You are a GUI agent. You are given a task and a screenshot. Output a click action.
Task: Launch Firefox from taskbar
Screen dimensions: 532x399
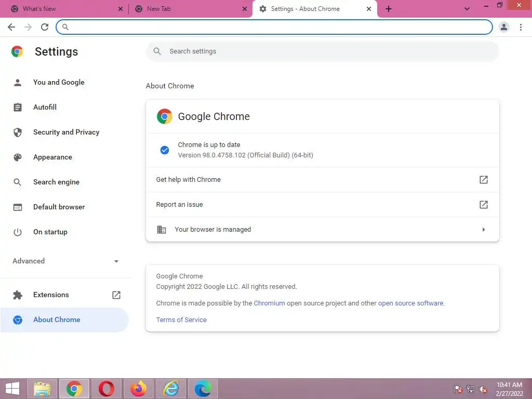click(138, 389)
